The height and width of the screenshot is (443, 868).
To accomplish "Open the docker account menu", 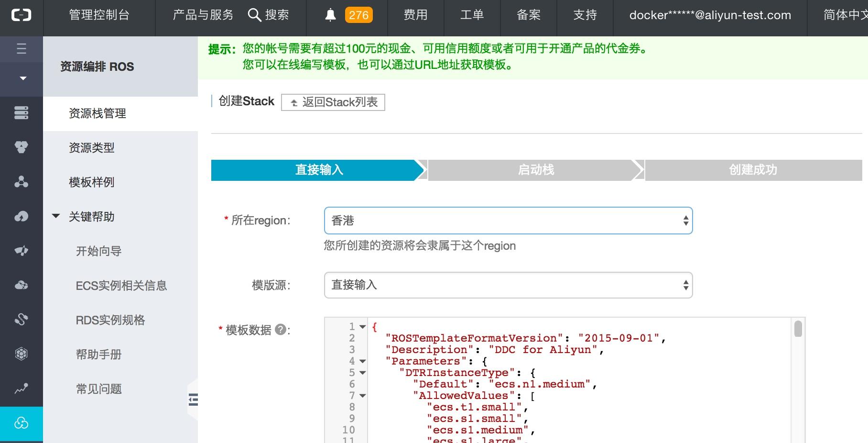I will [710, 15].
